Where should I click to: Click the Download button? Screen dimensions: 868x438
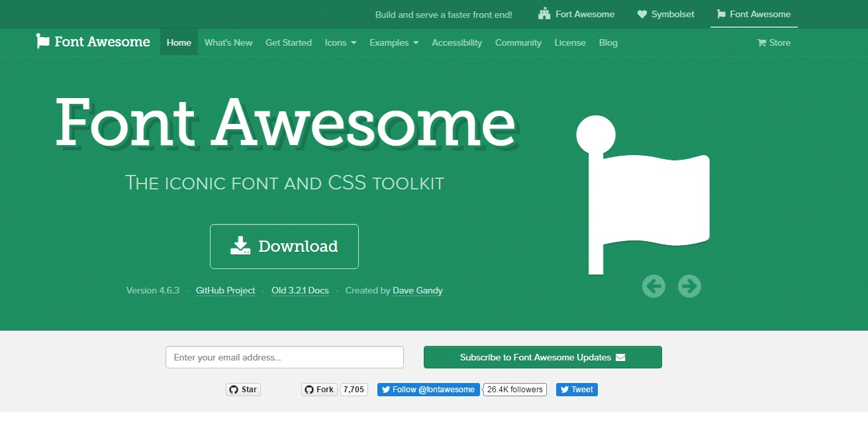click(284, 246)
